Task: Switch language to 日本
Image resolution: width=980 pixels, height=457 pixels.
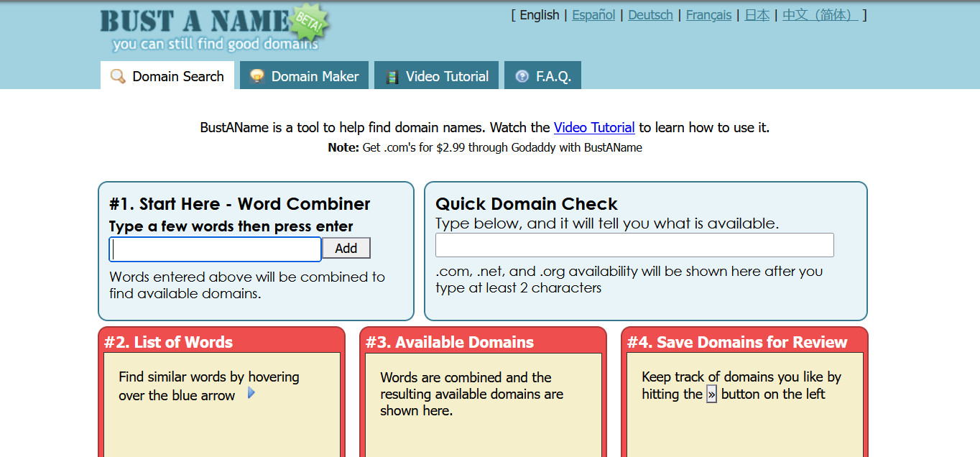Action: tap(757, 15)
